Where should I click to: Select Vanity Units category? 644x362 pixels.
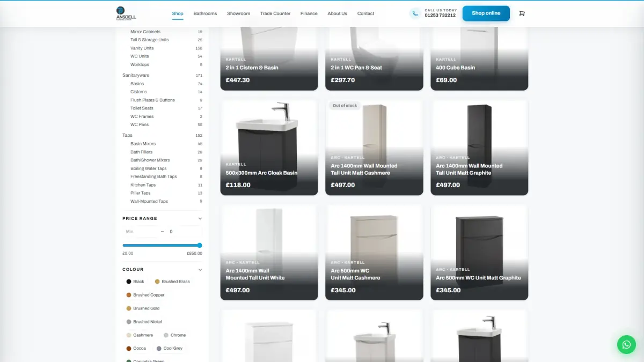pyautogui.click(x=142, y=48)
